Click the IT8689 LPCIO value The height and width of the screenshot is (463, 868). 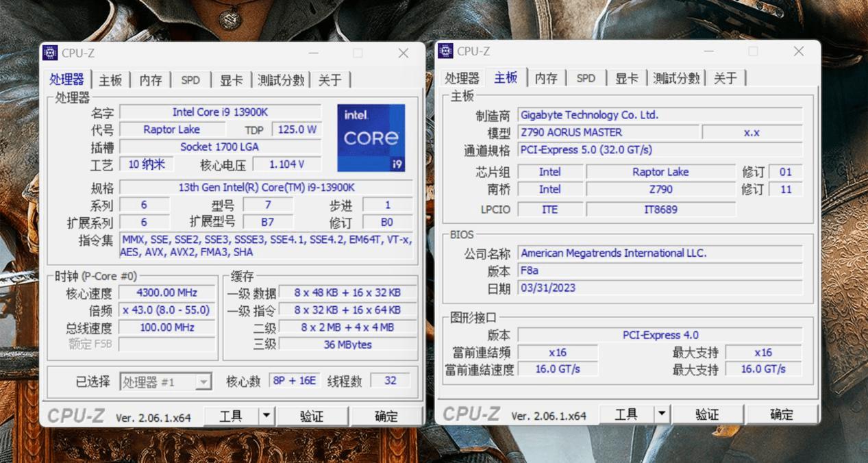click(x=661, y=210)
